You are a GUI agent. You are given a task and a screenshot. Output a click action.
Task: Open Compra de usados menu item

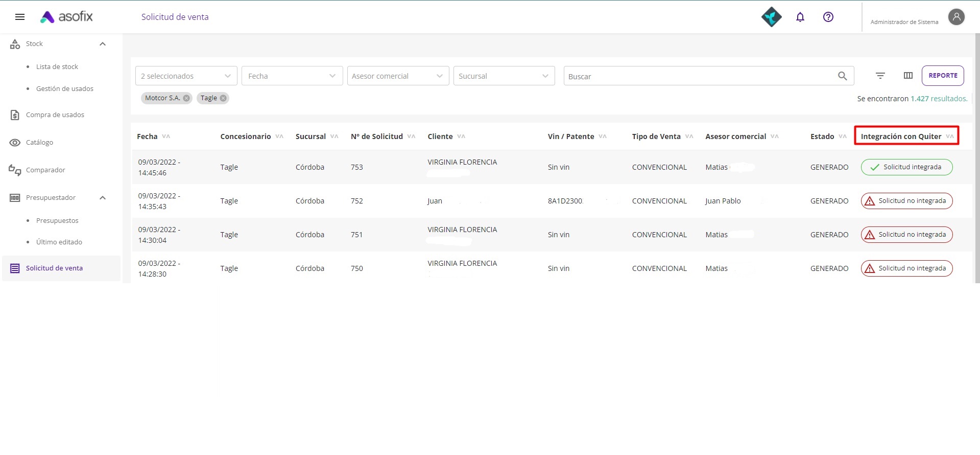(55, 115)
